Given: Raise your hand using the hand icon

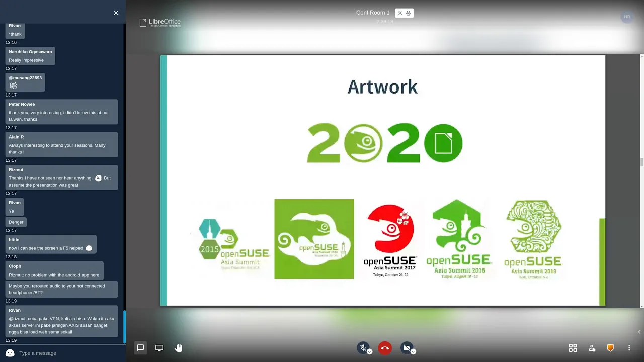Looking at the screenshot, I should pos(178,348).
